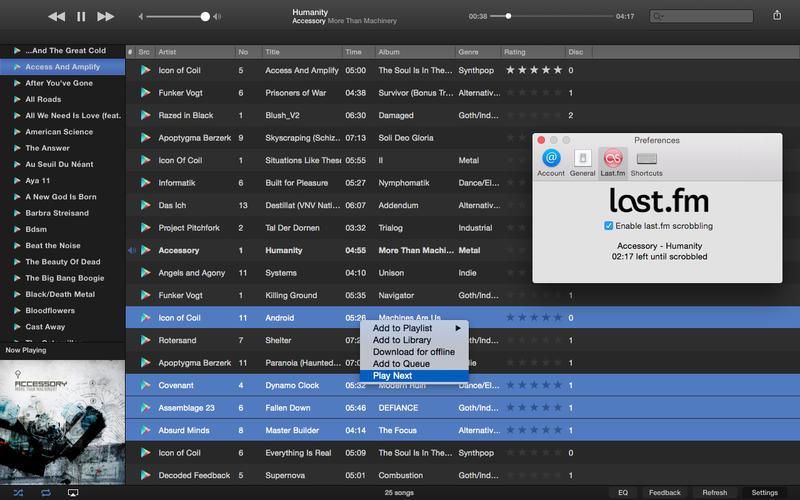Image resolution: width=800 pixels, height=500 pixels.
Task: Click the low-volume speaker icon
Action: point(140,16)
